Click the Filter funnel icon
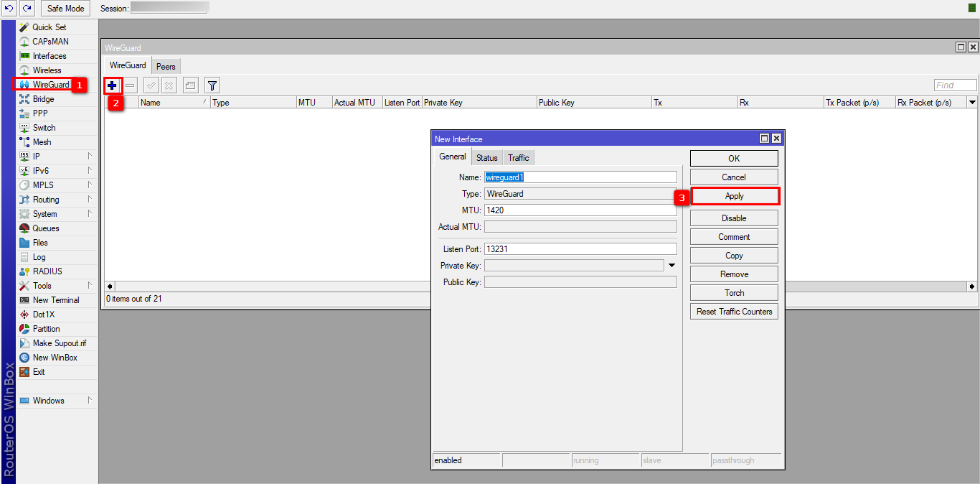Viewport: 980px width, 484px height. coord(212,85)
